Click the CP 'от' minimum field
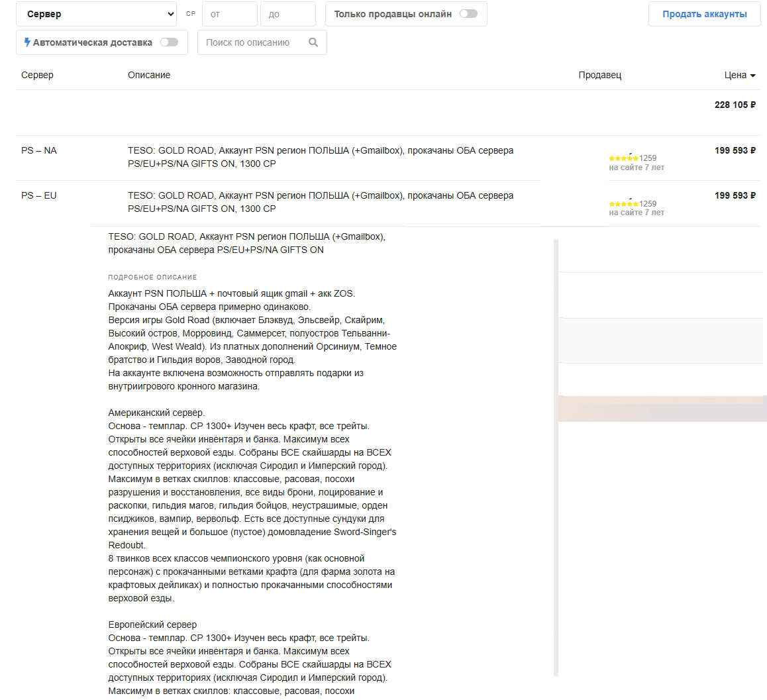Viewport: 767px width, 700px height. tap(229, 14)
